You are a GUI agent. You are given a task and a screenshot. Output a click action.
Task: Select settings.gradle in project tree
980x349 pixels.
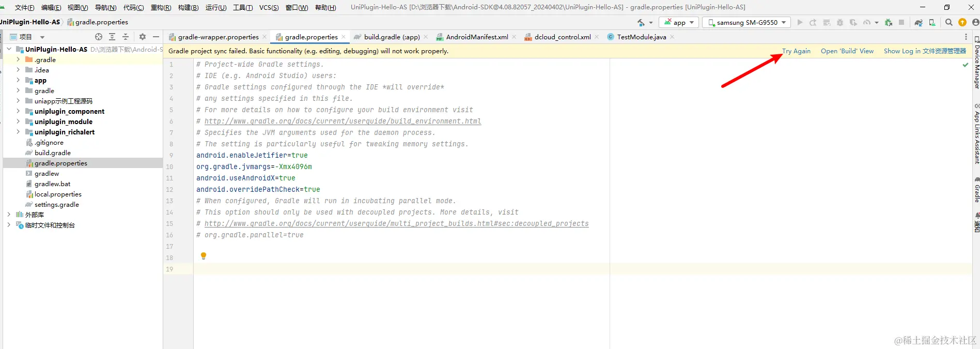click(x=56, y=204)
